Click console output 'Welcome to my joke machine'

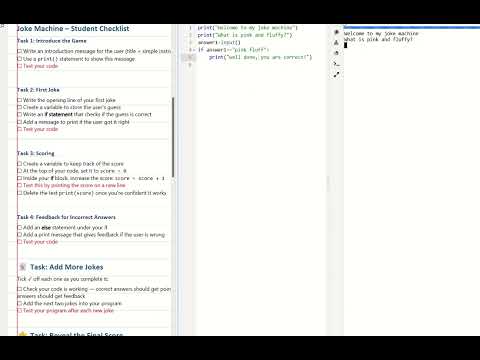tap(381, 34)
